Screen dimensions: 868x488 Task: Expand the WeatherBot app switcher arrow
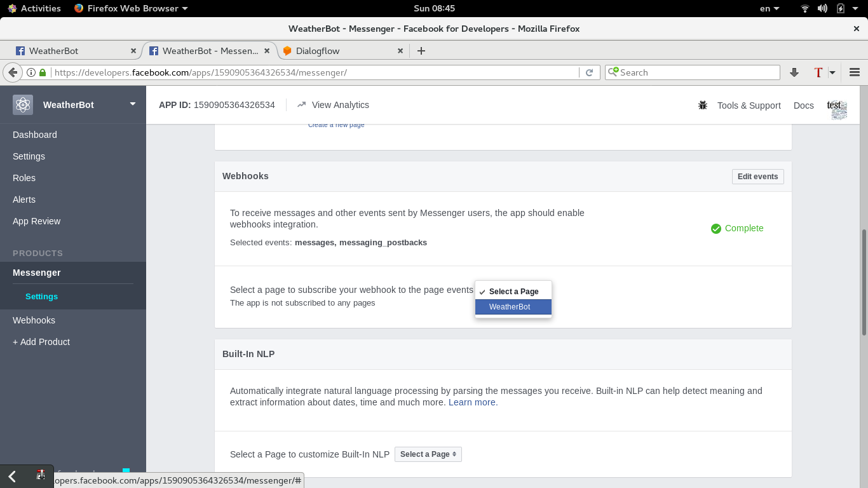point(133,104)
